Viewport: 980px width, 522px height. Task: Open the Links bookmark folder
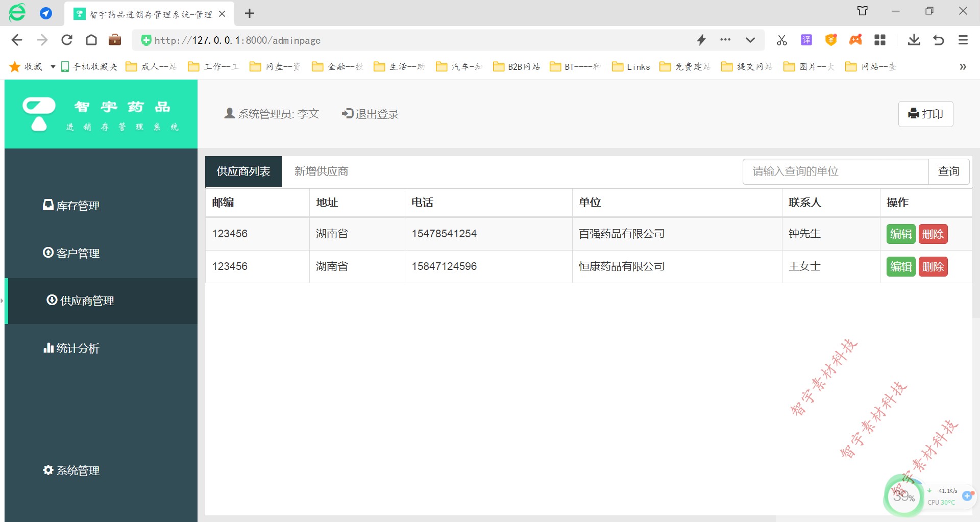[x=631, y=66]
